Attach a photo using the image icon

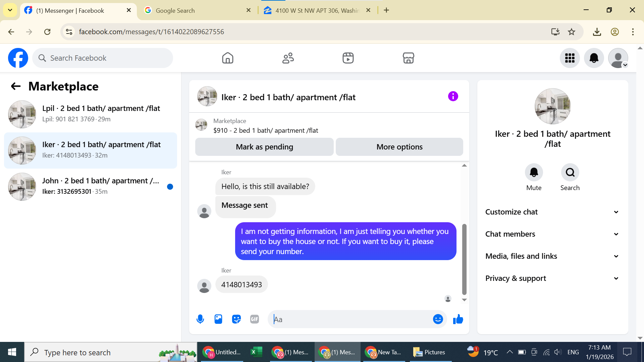218,319
